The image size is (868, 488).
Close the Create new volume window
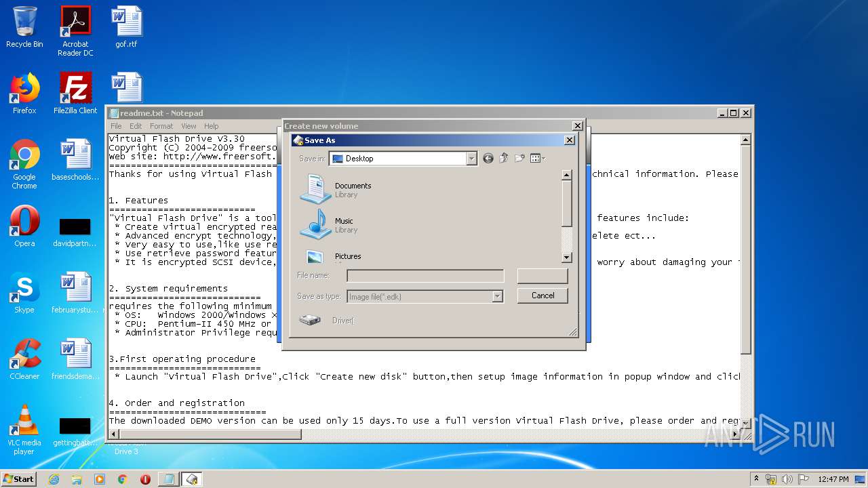(578, 126)
